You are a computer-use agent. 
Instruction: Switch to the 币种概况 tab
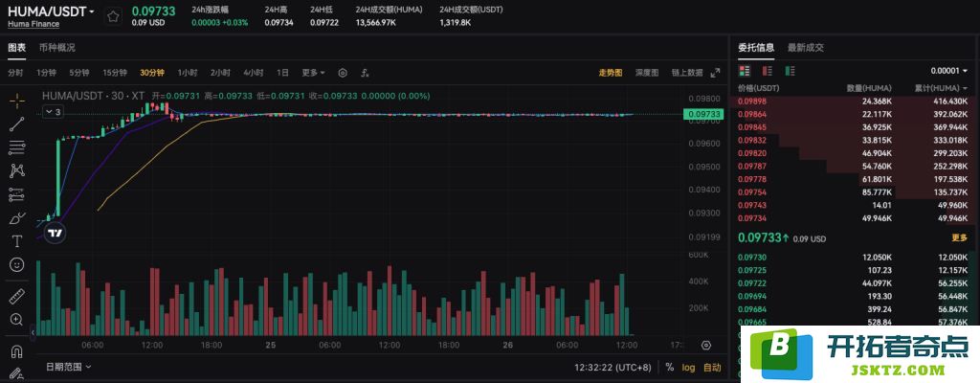[56, 48]
